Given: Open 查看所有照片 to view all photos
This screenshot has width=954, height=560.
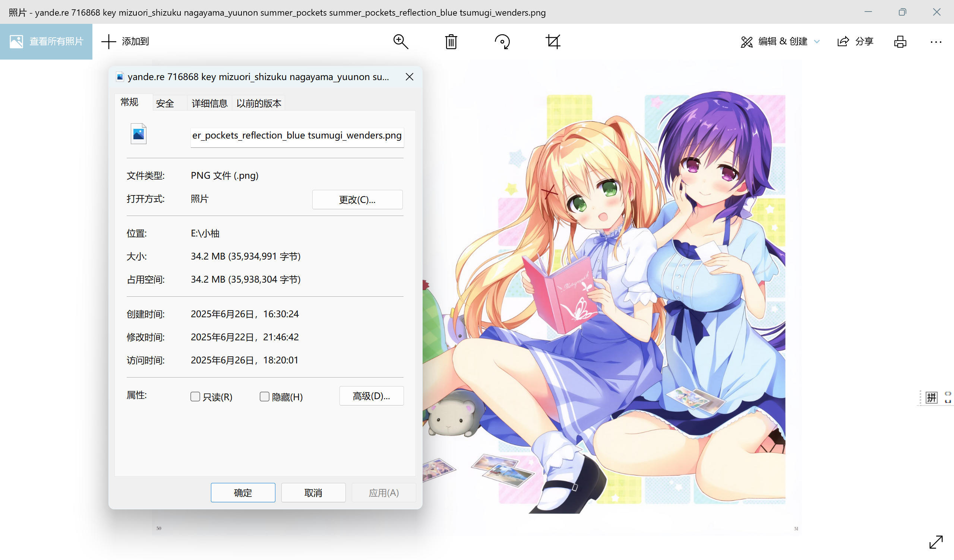Looking at the screenshot, I should [x=46, y=41].
